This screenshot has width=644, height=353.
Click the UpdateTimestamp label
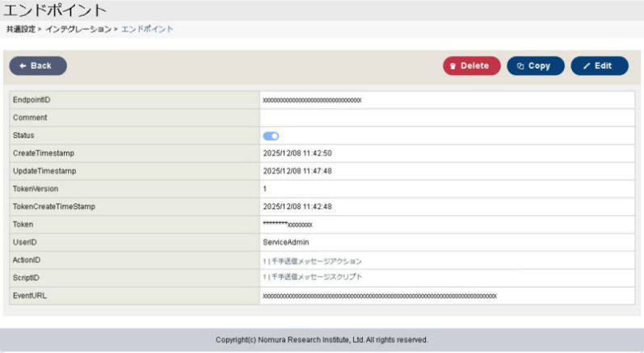pyautogui.click(x=44, y=170)
